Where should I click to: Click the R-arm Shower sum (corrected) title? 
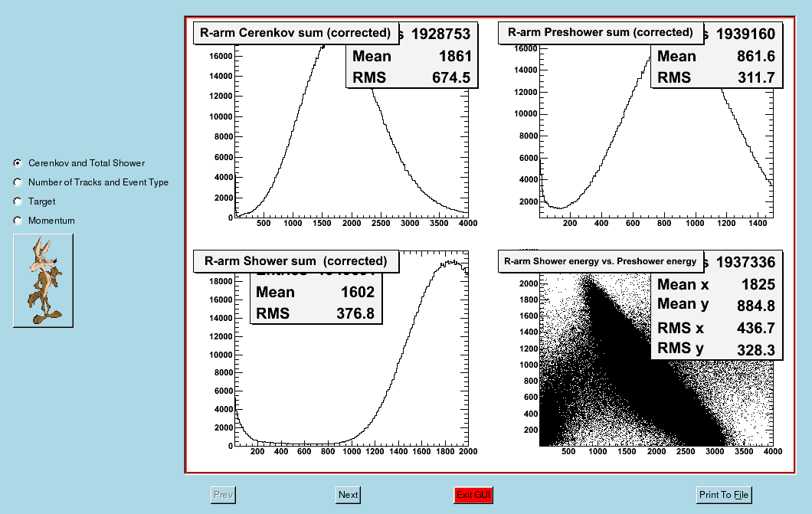pos(296,261)
